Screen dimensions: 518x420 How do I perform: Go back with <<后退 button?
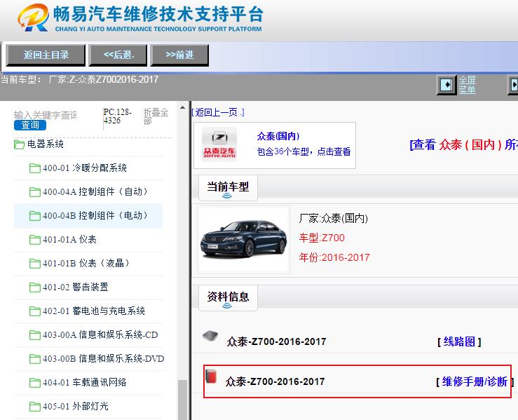118,55
